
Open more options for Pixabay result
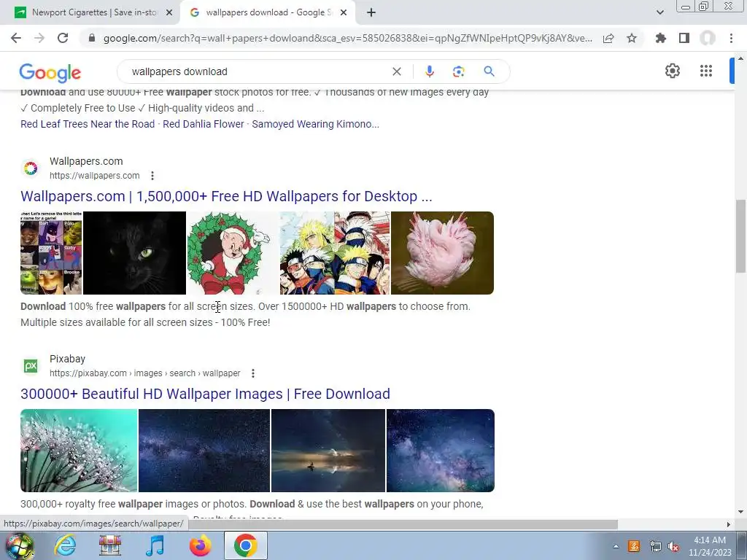pyautogui.click(x=253, y=373)
